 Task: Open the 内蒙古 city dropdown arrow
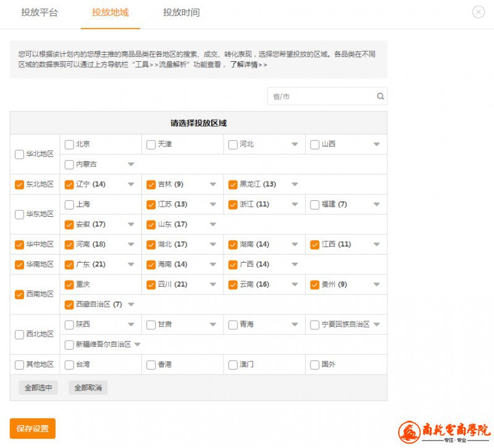[x=131, y=164]
